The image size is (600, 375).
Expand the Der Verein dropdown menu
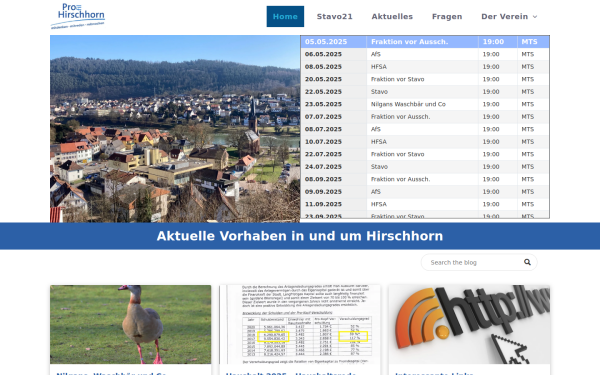pos(509,16)
